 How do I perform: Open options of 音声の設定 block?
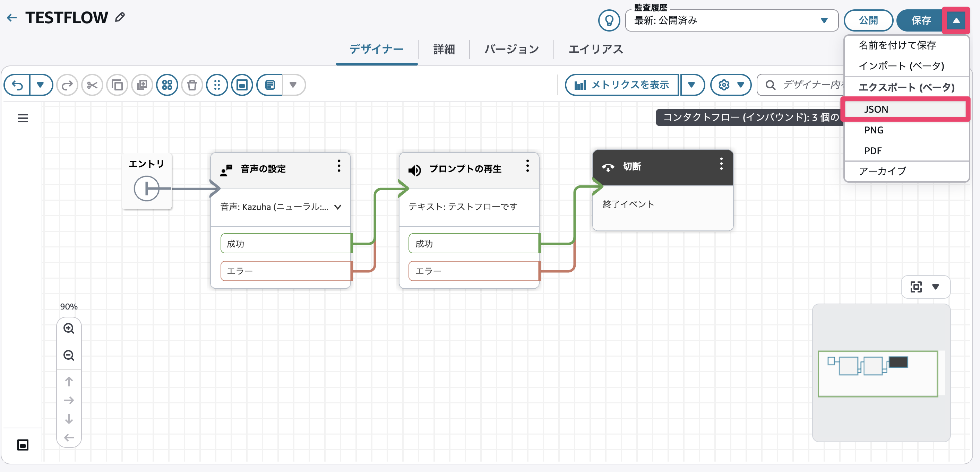338,166
